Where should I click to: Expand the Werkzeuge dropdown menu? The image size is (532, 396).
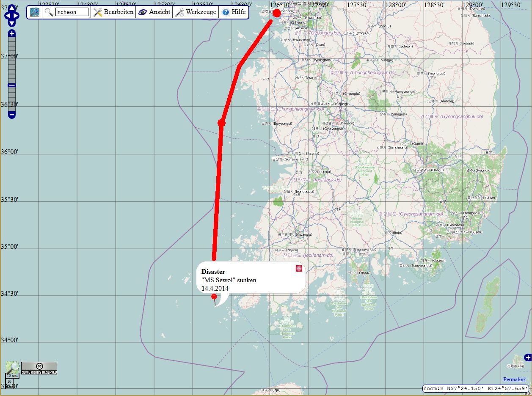point(196,12)
